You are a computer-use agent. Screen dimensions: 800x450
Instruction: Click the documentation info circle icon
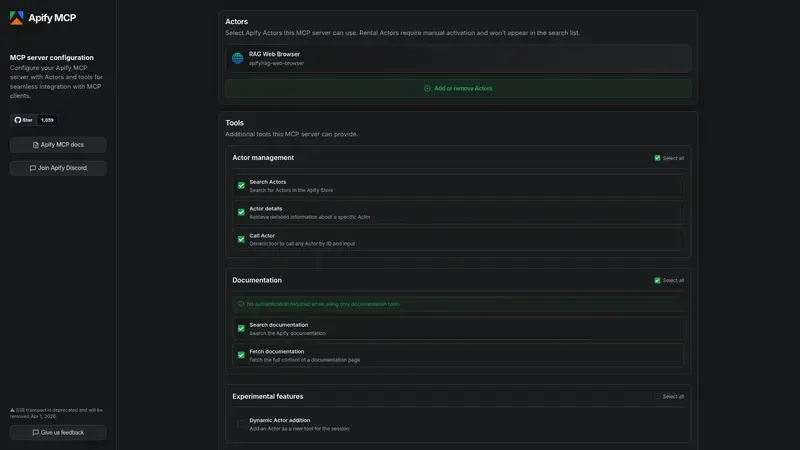tap(241, 304)
